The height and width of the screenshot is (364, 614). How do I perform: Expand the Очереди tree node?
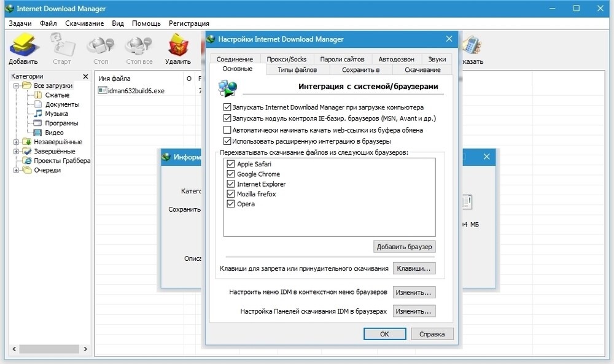[16, 171]
